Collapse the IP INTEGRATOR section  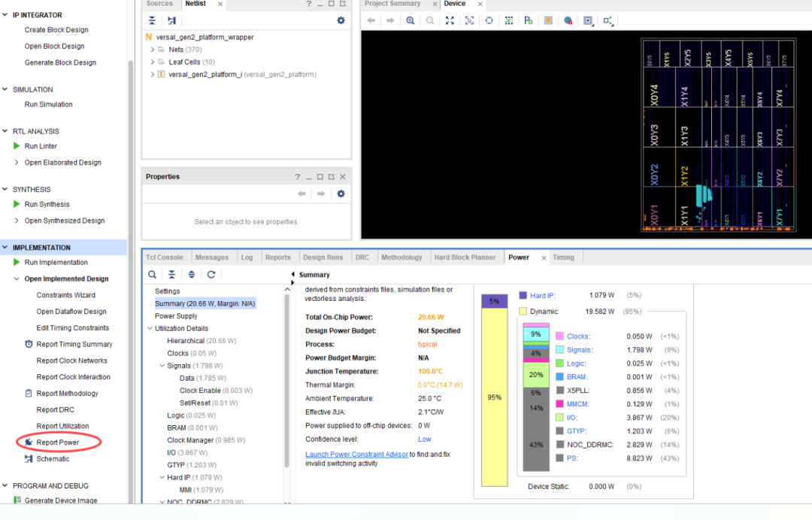[5, 15]
